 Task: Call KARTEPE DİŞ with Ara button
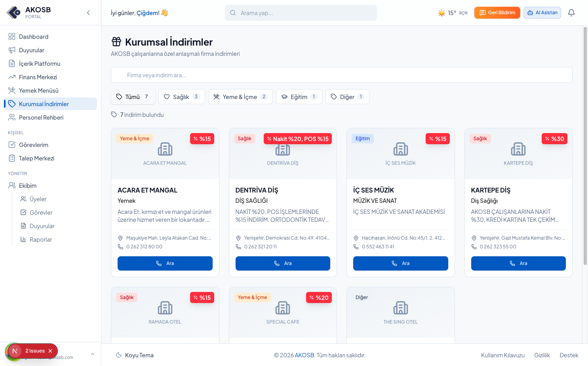coord(518,263)
